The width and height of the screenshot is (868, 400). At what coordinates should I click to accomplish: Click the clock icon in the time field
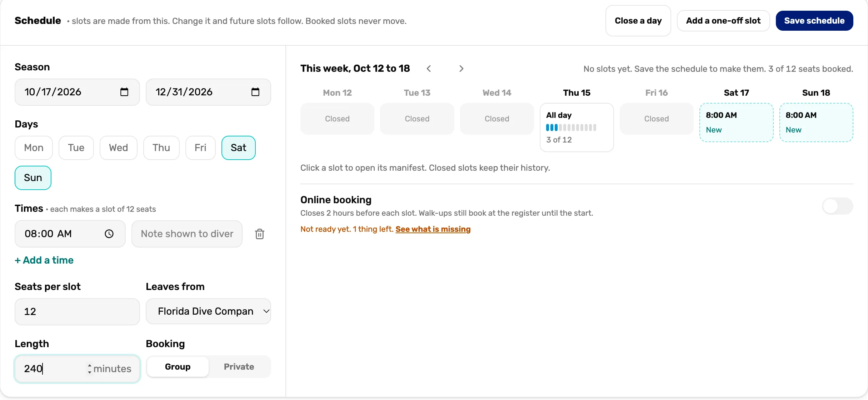click(x=109, y=234)
